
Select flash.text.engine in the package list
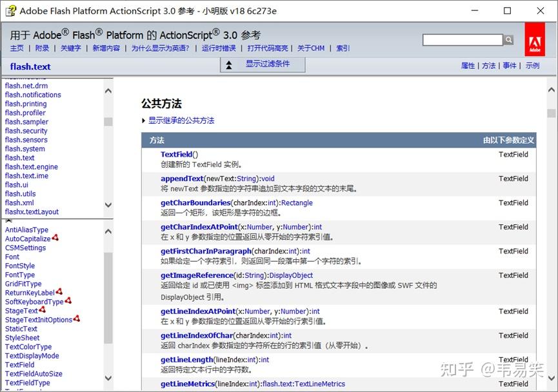pyautogui.click(x=31, y=166)
